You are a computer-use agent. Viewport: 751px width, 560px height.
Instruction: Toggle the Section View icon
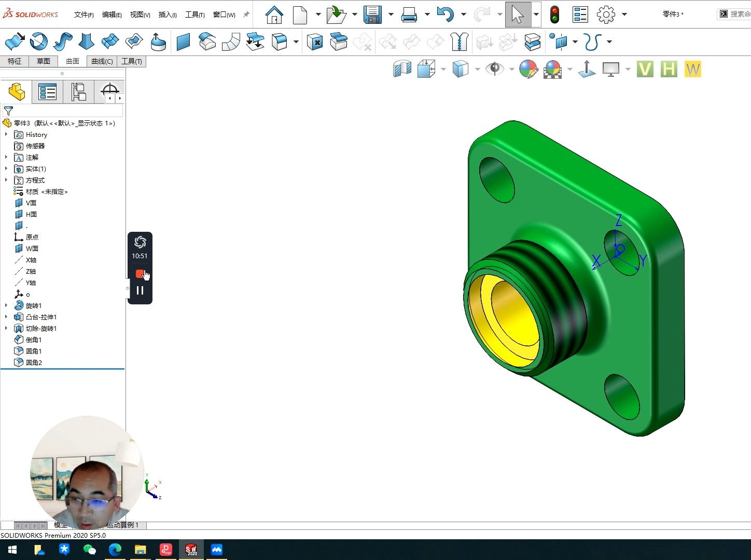point(402,69)
